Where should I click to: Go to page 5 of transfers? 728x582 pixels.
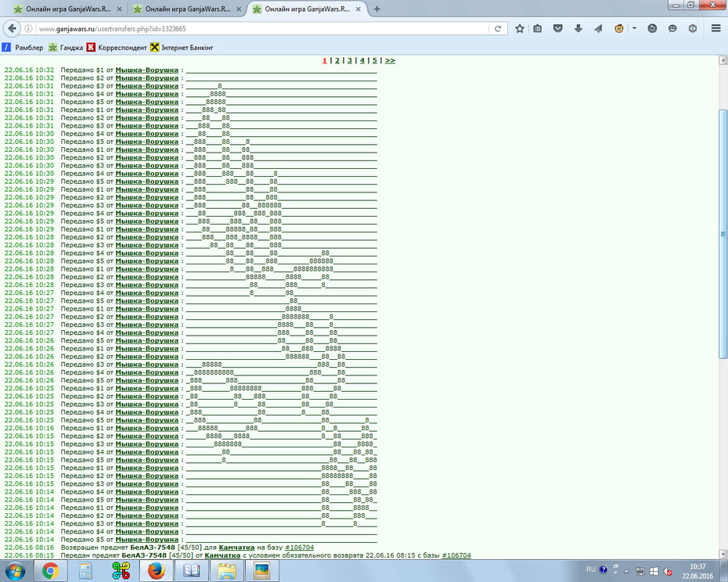point(375,60)
